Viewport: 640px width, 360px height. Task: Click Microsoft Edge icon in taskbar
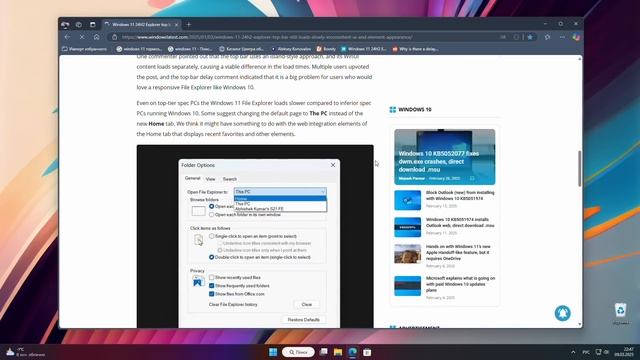[x=353, y=352]
